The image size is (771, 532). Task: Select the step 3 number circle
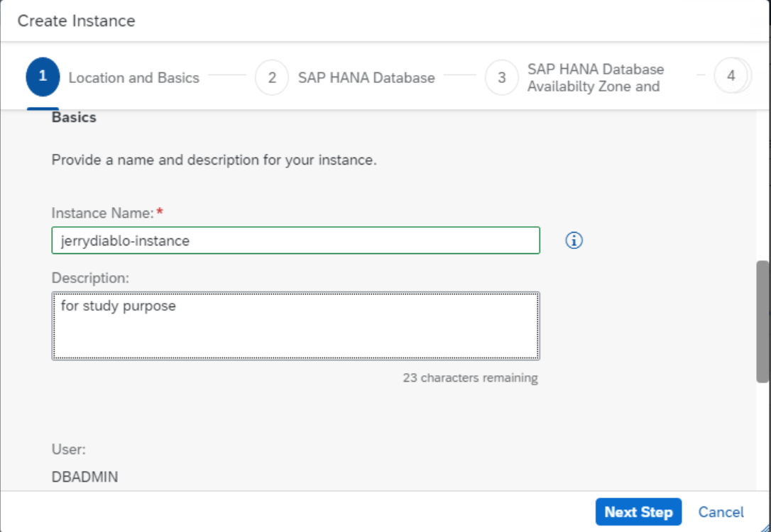(x=502, y=77)
